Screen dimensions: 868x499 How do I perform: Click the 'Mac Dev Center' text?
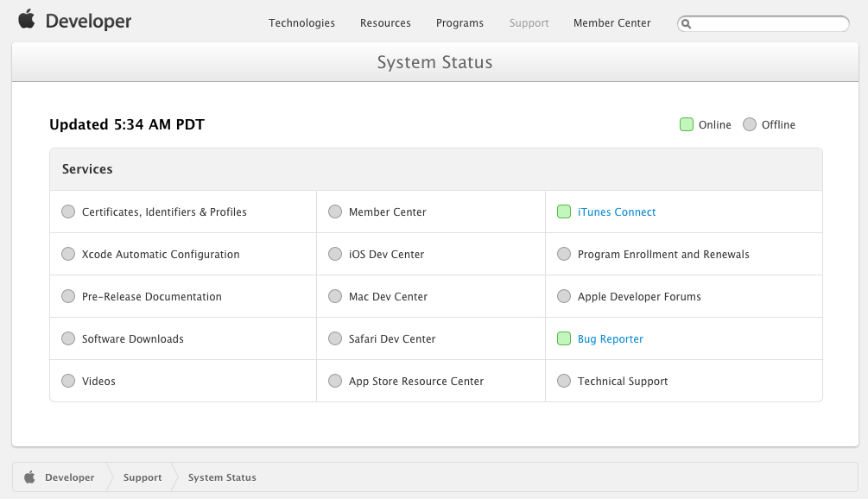[x=388, y=296]
